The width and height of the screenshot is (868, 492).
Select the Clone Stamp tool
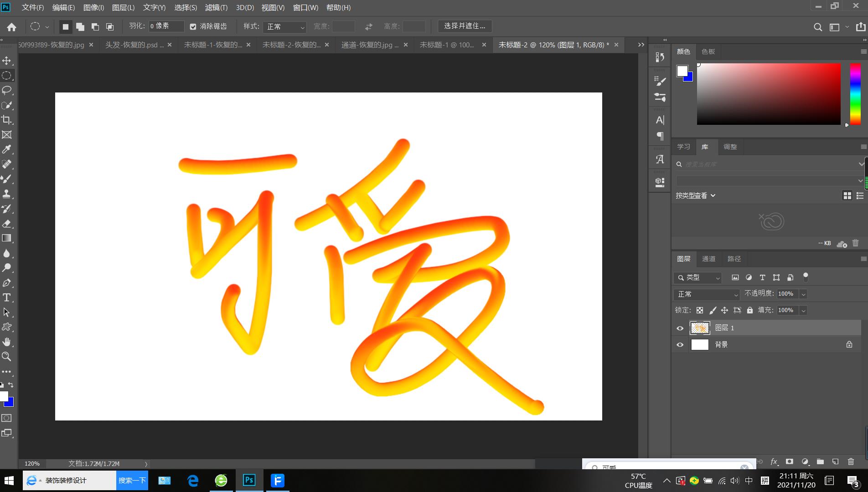(7, 194)
